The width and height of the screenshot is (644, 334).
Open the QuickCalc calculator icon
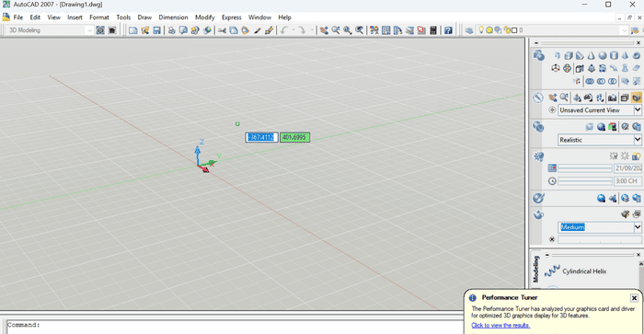coord(433,30)
